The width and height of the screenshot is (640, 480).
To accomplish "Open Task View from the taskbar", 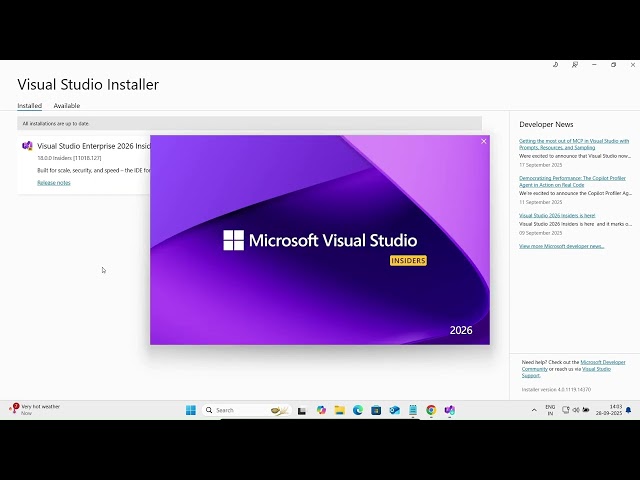I will point(302,411).
